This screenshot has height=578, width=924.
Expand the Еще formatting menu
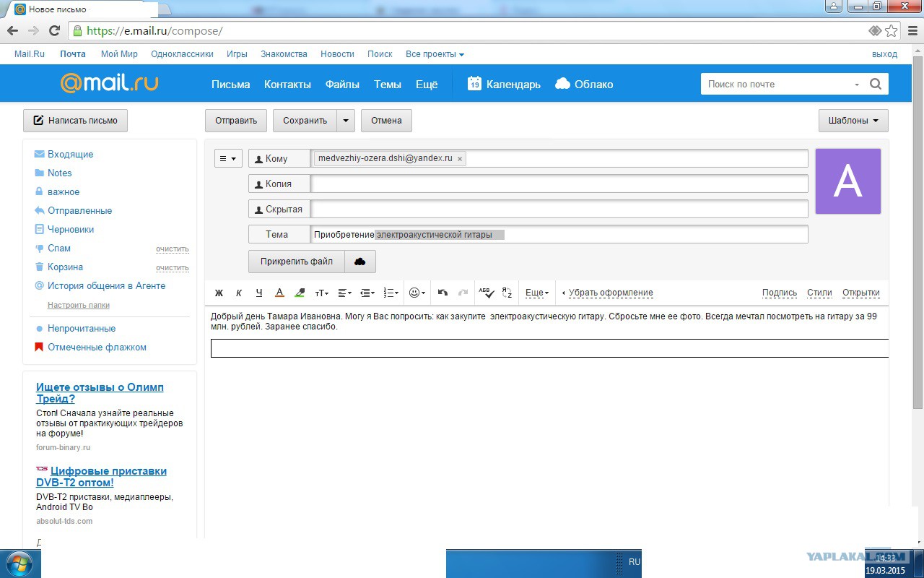(537, 293)
